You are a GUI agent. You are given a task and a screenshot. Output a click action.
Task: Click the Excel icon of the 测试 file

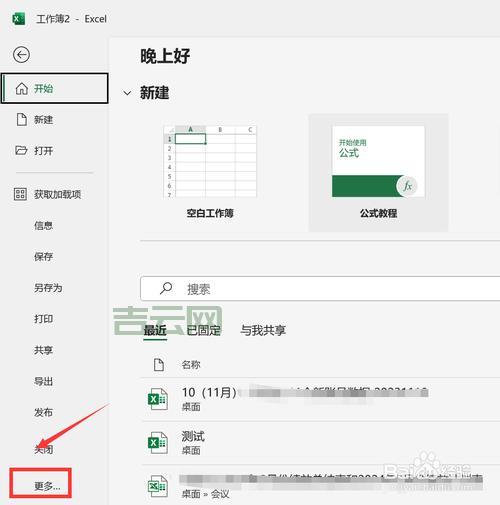[x=158, y=443]
